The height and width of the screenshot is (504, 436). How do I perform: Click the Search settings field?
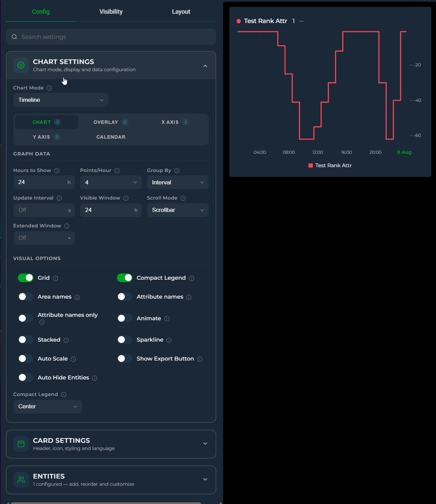(111, 37)
